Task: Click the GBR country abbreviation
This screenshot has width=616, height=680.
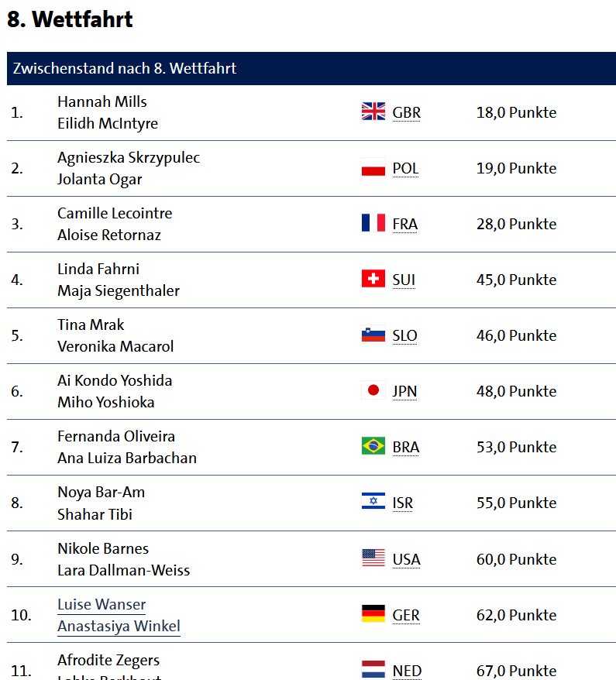Action: tap(407, 113)
